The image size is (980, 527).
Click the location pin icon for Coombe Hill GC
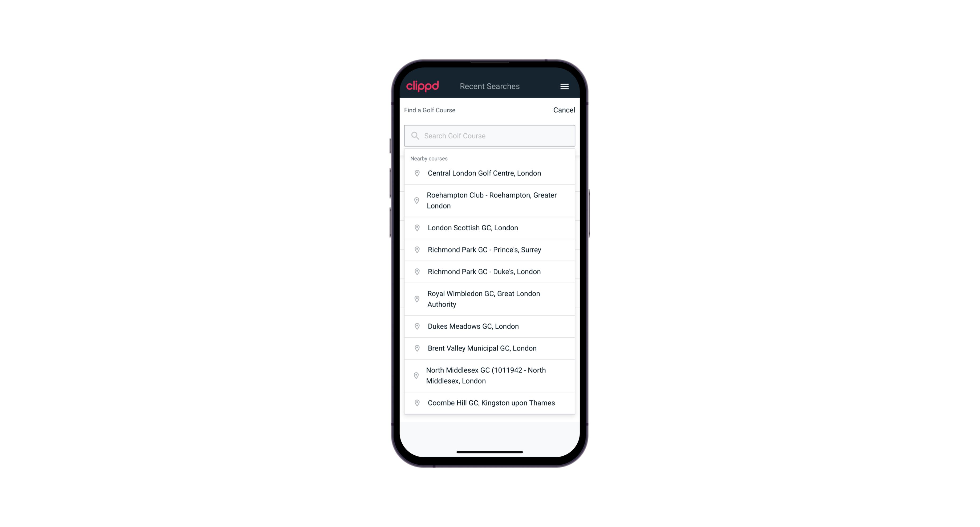tap(416, 402)
